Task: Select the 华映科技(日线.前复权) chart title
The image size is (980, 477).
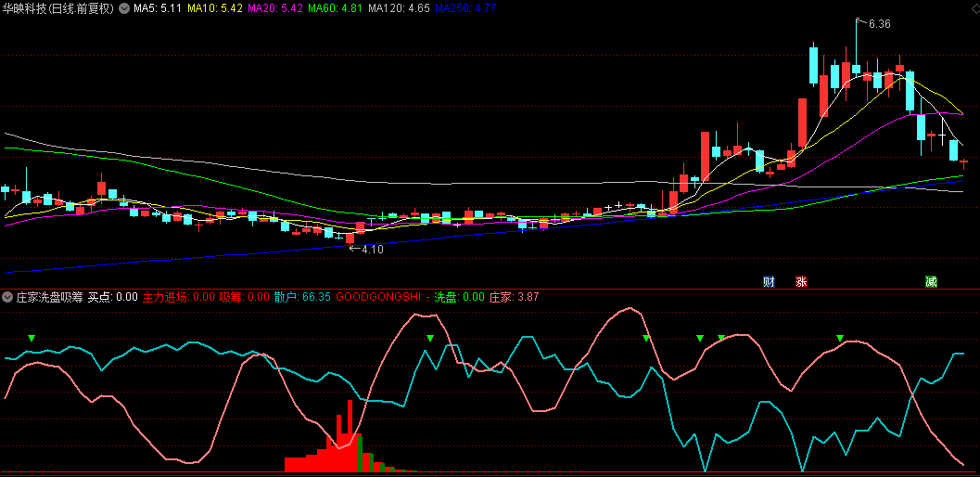Action: [58, 8]
